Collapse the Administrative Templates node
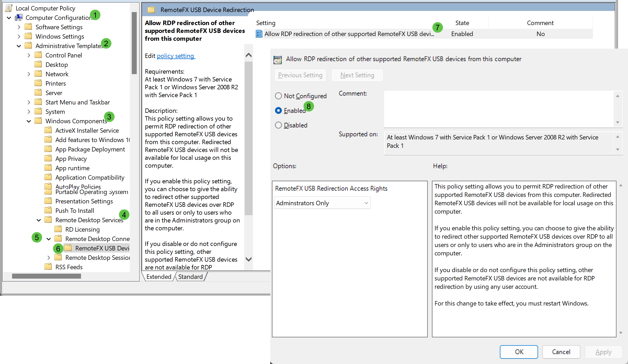Image resolution: width=628 pixels, height=364 pixels. (x=19, y=46)
